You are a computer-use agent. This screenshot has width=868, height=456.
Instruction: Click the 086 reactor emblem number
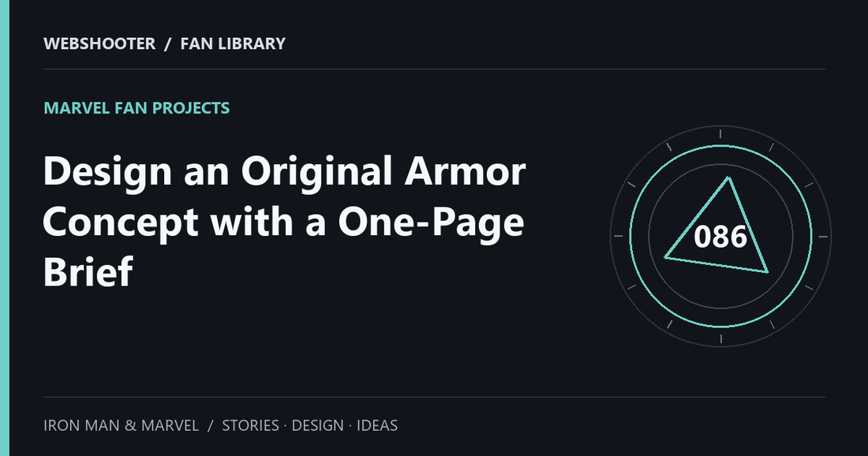click(x=720, y=237)
